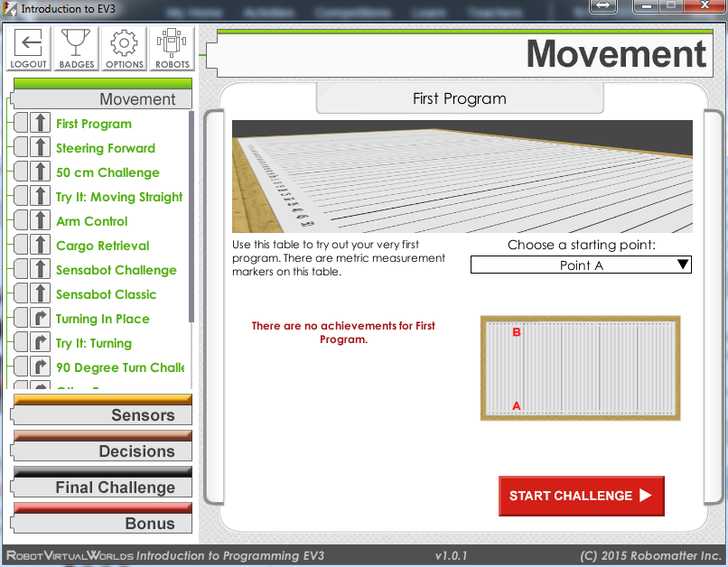Click the turn-arrow icon beside 90 Degree Turn
This screenshot has width=728, height=567.
41,367
